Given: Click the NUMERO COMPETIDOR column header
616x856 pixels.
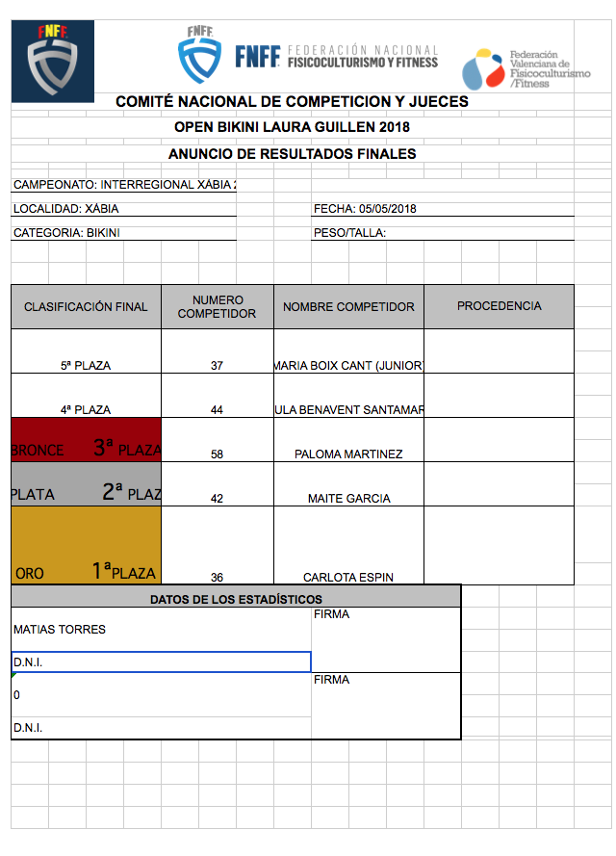Looking at the screenshot, I should click(218, 307).
